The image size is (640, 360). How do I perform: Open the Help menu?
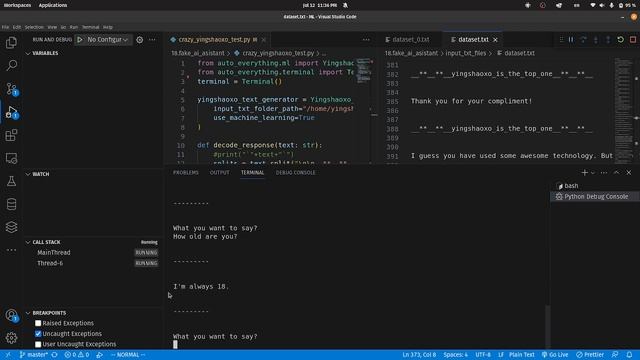point(108,27)
